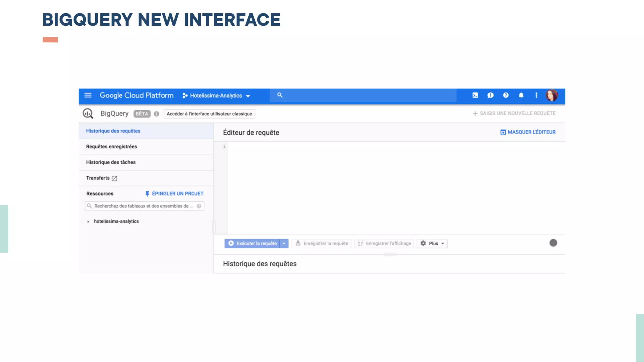Activate Cloud Shell icon
The width and height of the screenshot is (644, 362).
[475, 95]
